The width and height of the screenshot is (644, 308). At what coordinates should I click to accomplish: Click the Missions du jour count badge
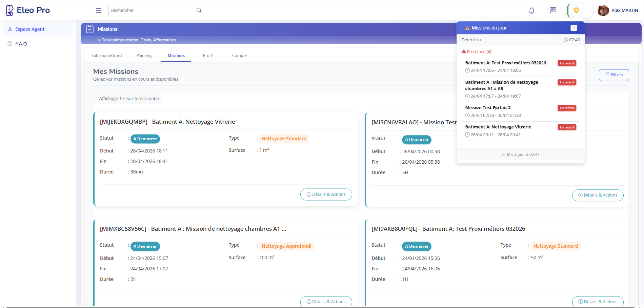click(573, 28)
